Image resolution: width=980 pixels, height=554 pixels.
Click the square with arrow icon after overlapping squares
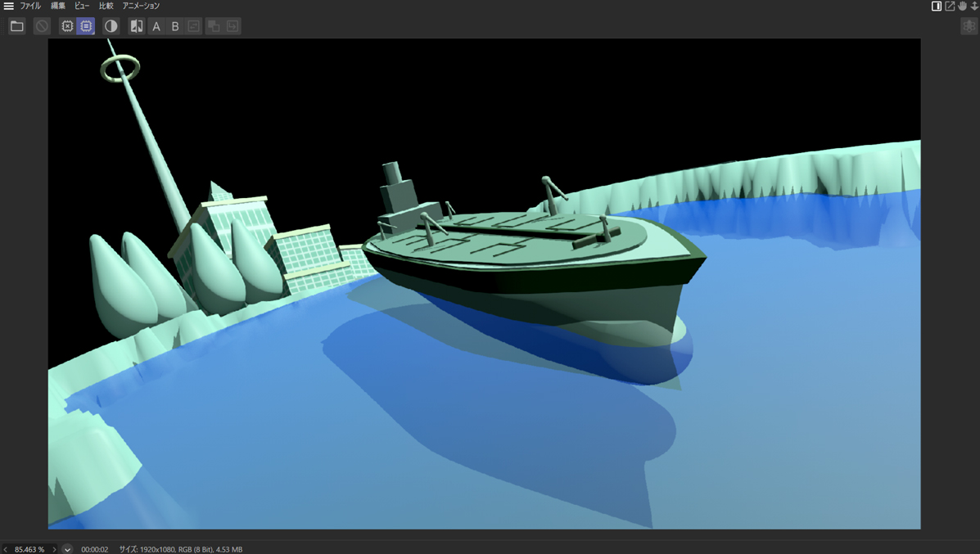click(x=233, y=26)
